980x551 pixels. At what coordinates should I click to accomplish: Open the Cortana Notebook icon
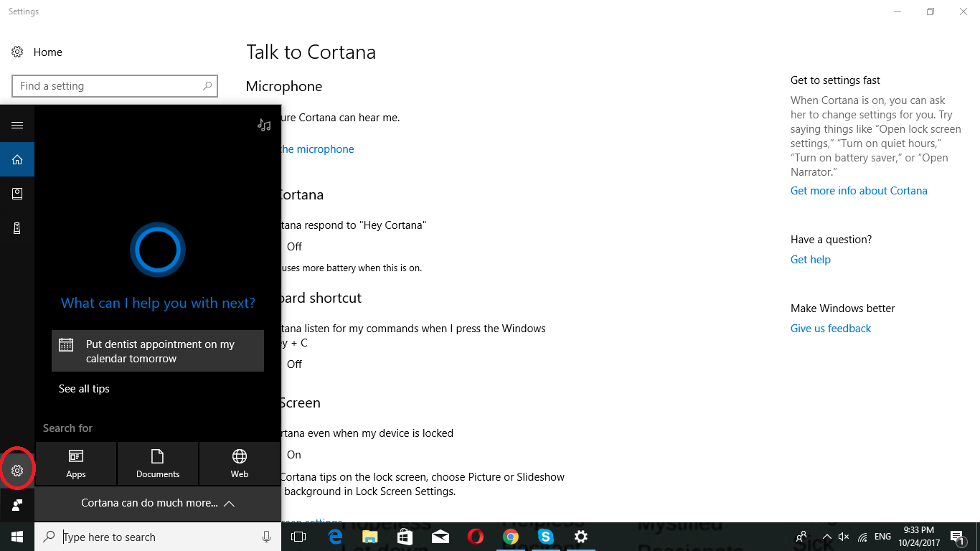pyautogui.click(x=17, y=194)
